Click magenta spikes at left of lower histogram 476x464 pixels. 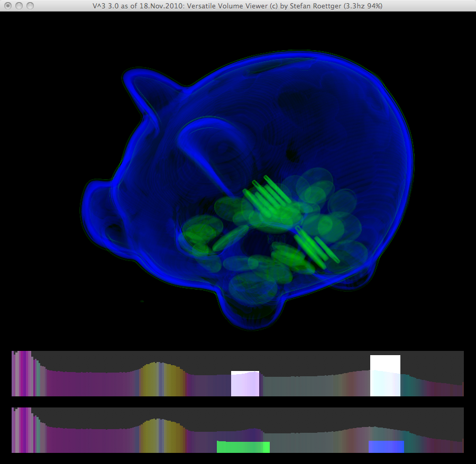click(22, 430)
